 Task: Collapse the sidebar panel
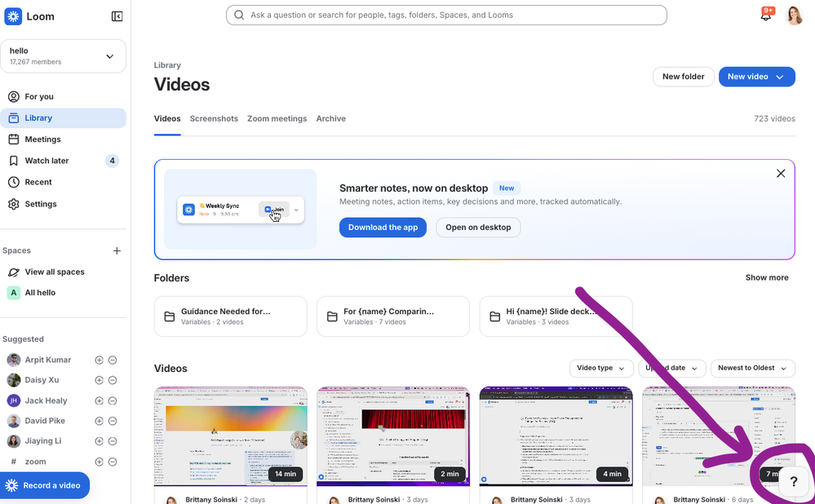coord(117,16)
